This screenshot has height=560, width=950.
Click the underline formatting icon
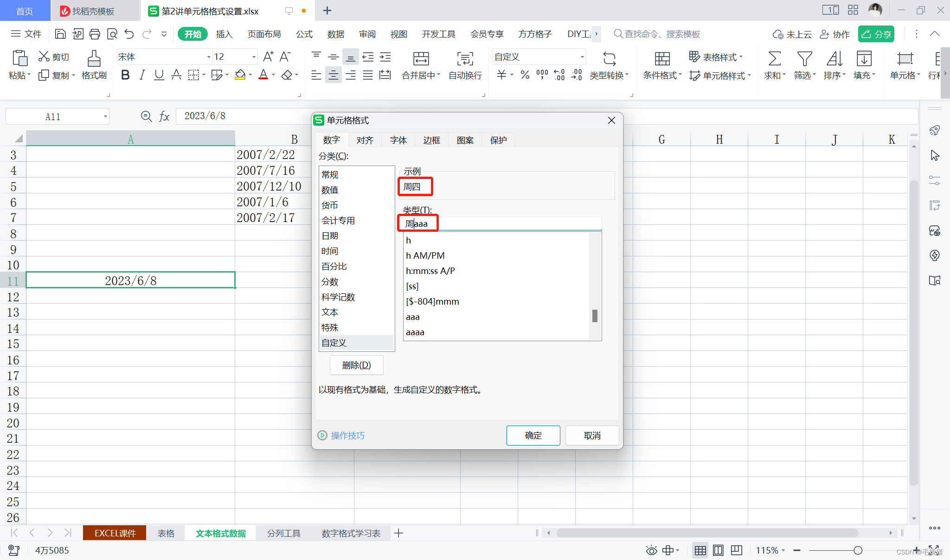158,76
